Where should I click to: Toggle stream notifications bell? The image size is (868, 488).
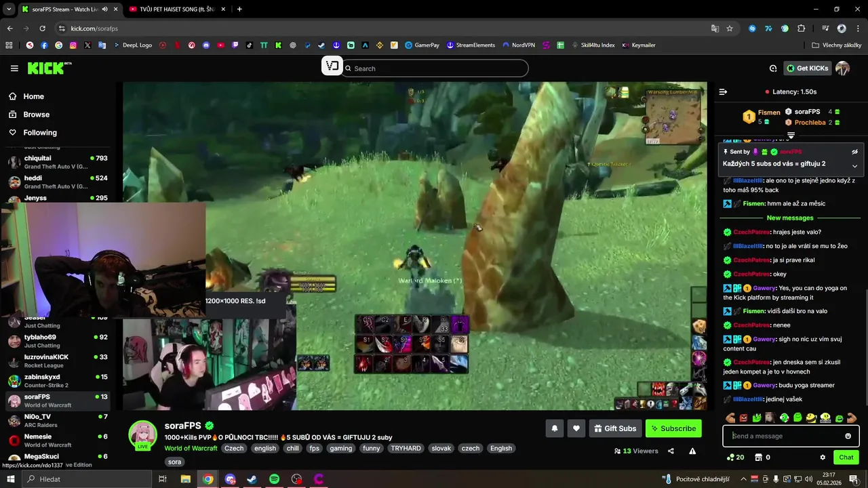point(555,428)
